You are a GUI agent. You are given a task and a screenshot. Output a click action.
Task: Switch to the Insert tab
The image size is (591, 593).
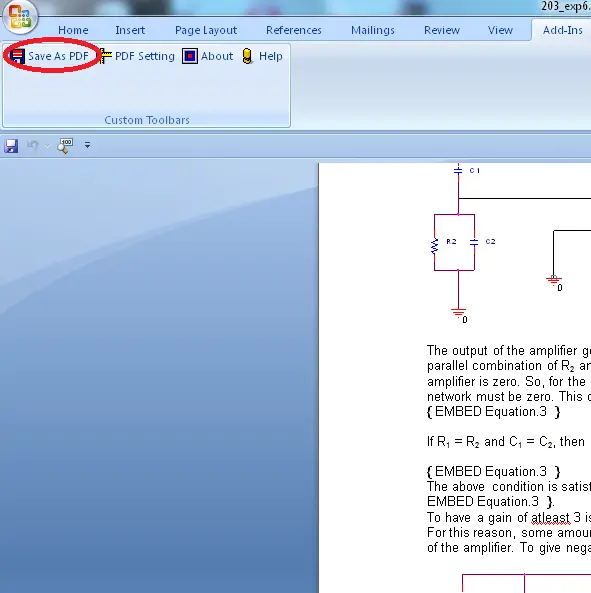[x=130, y=30]
